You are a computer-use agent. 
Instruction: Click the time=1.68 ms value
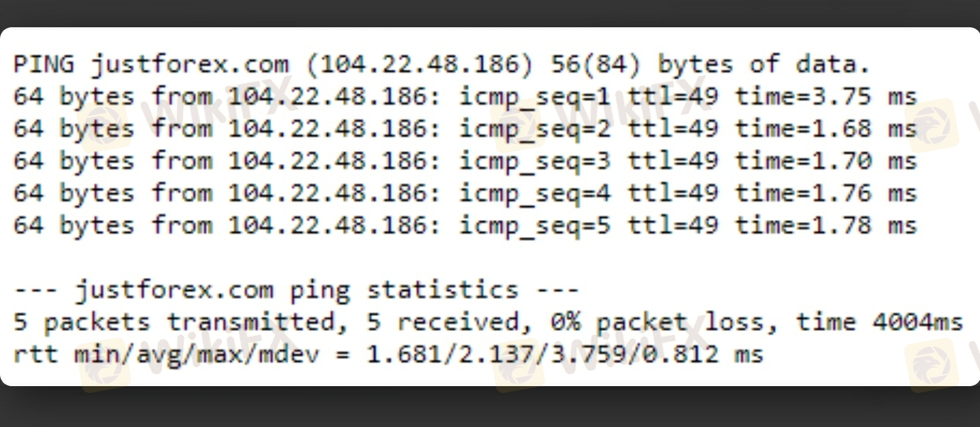click(826, 129)
